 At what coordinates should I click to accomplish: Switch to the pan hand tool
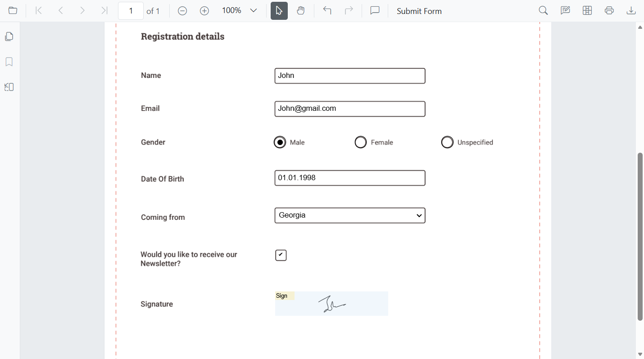301,11
